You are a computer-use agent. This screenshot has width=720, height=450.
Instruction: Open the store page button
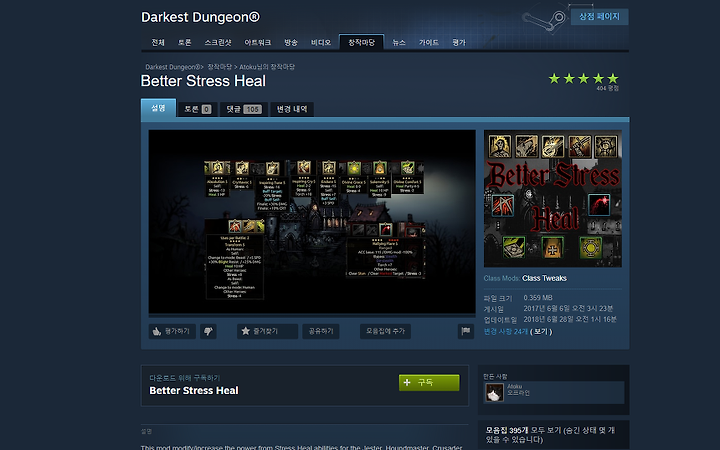[x=599, y=17]
